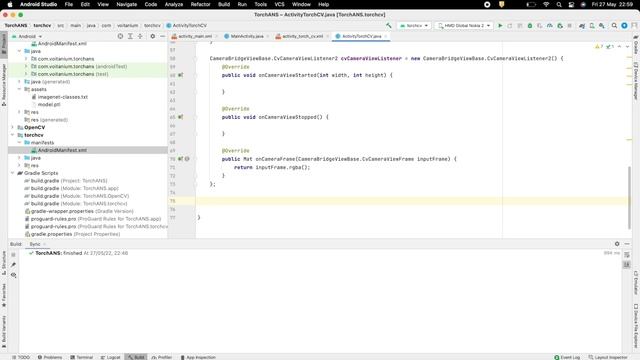The image size is (640, 360).
Task: Open the torchcv run configuration dropdown
Action: [x=414, y=25]
